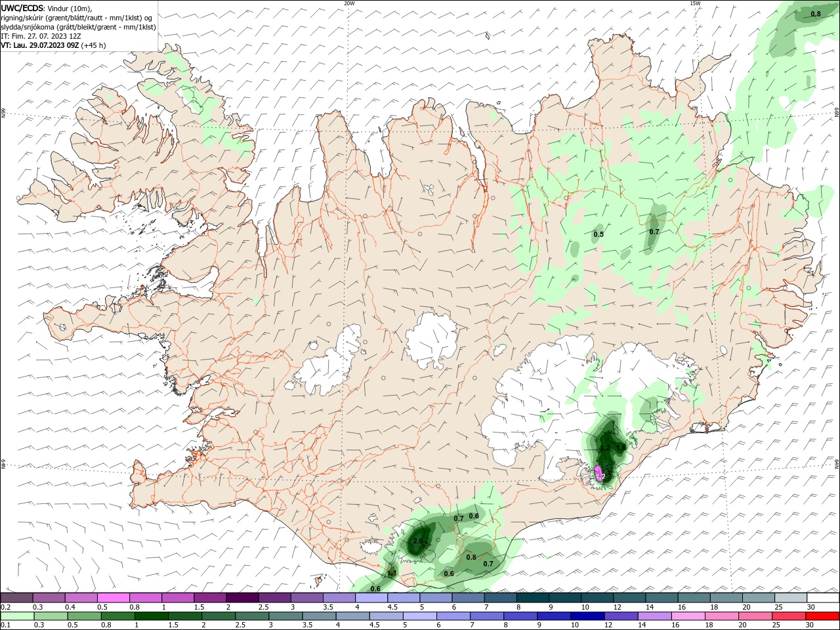
Task: Click the dark teal 8 swatch in upper legend
Action: [532, 597]
